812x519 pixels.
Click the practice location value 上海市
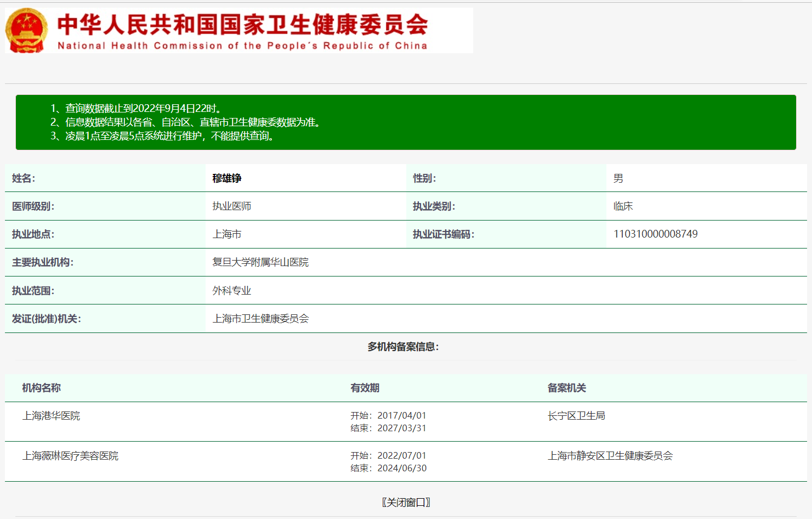click(227, 234)
